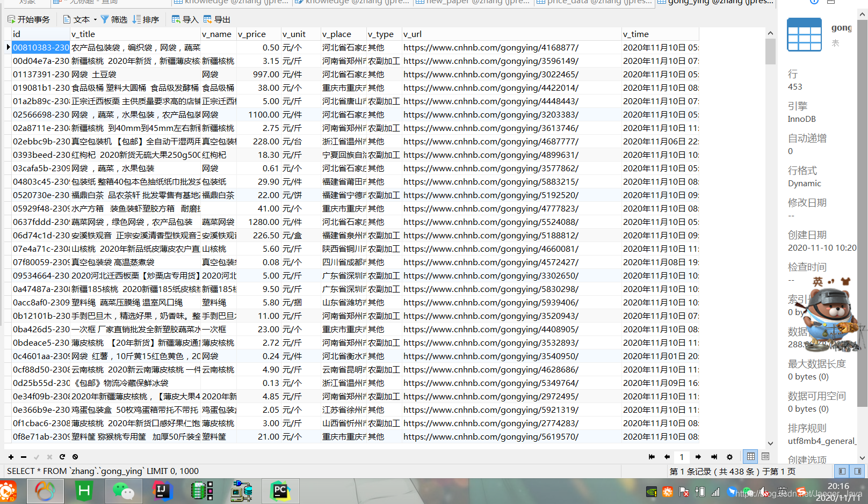Select the cell 00810383-230 in id column
The height and width of the screenshot is (504, 868).
(41, 47)
